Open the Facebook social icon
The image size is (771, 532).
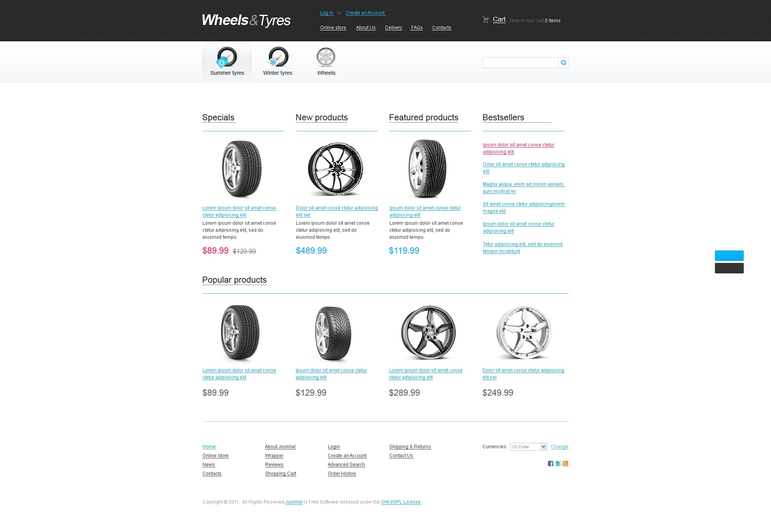pyautogui.click(x=551, y=463)
